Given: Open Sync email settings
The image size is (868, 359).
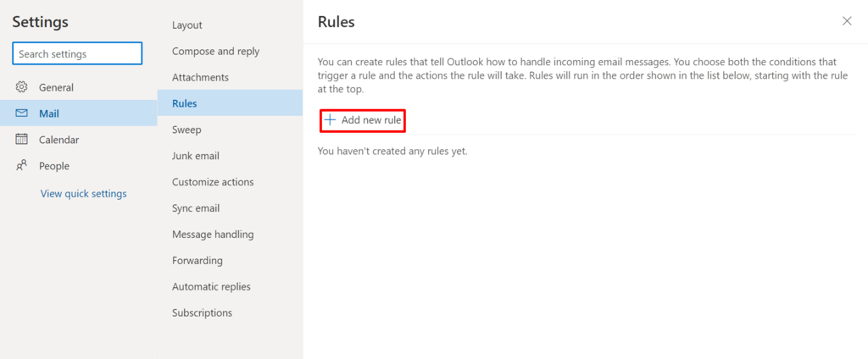Looking at the screenshot, I should 196,208.
